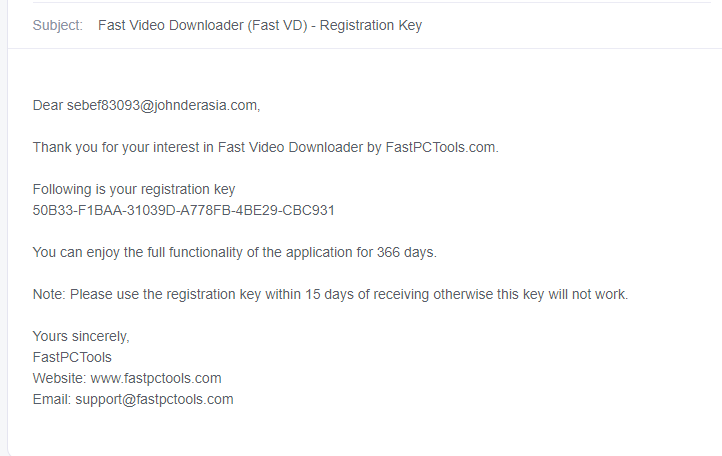The image size is (722, 456).
Task: Click the "Thank you for your interest" sentence start
Action: (x=123, y=147)
